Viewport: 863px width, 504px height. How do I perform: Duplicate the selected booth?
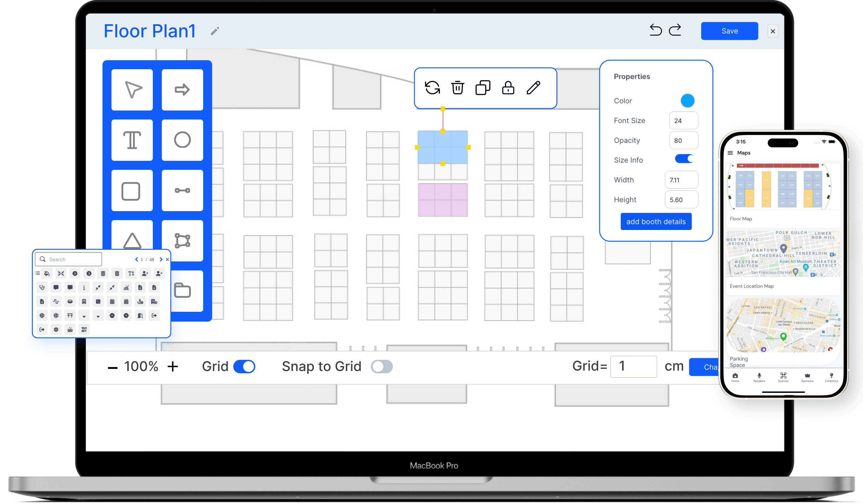(x=483, y=87)
